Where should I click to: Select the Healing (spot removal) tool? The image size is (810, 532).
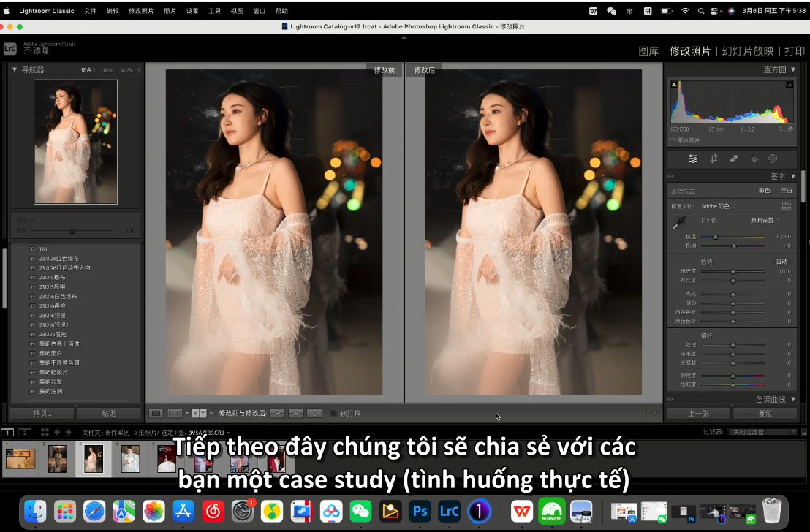click(734, 159)
